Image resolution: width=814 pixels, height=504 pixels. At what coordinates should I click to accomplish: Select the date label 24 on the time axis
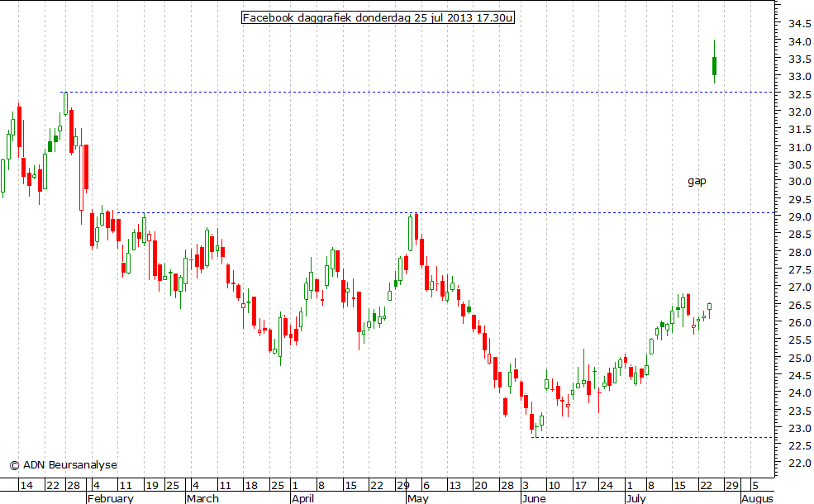tap(607, 486)
